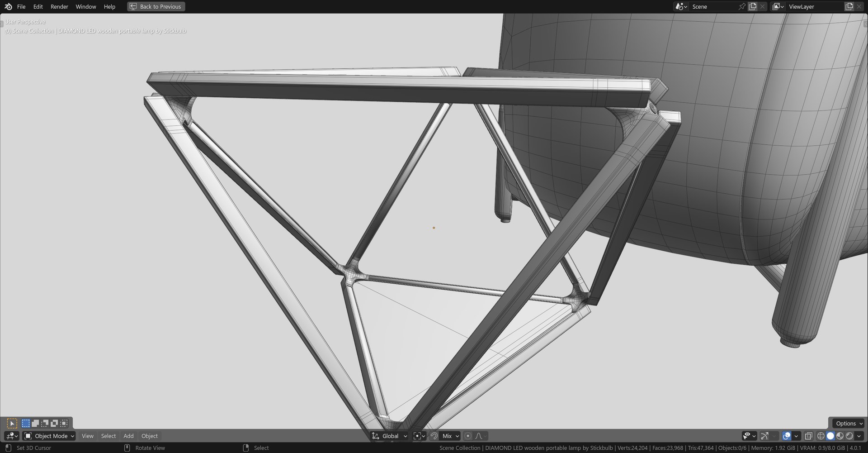This screenshot has width=868, height=453.
Task: Open the Add menu in viewport header
Action: pos(128,436)
